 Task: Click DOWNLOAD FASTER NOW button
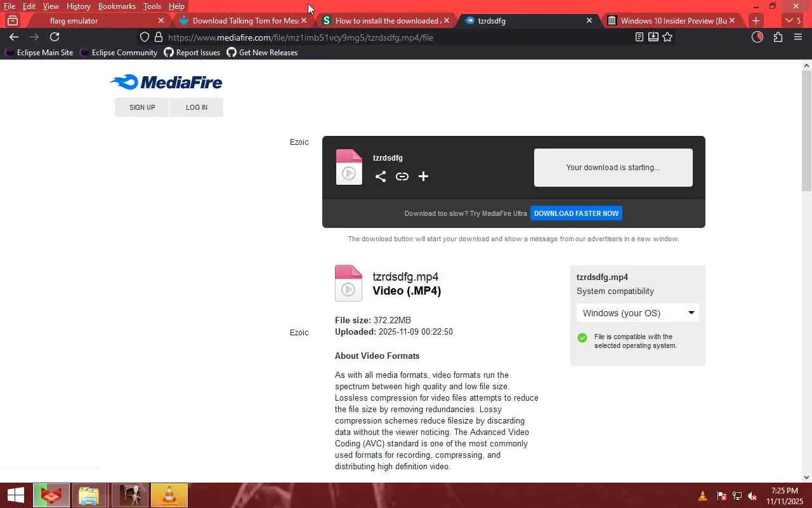click(576, 213)
